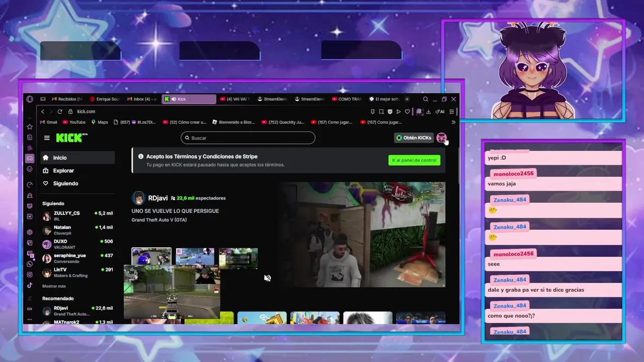Click the padlock site info icon
Screen dimensions: 644x362
point(70,112)
